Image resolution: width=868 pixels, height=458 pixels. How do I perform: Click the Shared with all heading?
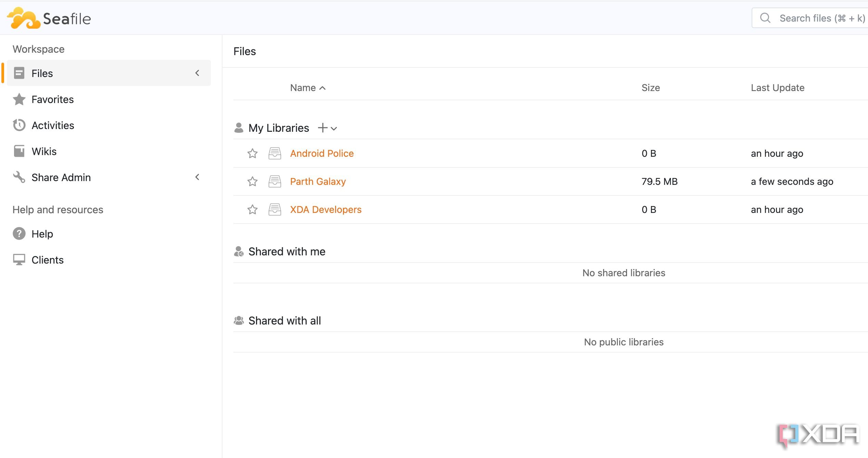(284, 321)
